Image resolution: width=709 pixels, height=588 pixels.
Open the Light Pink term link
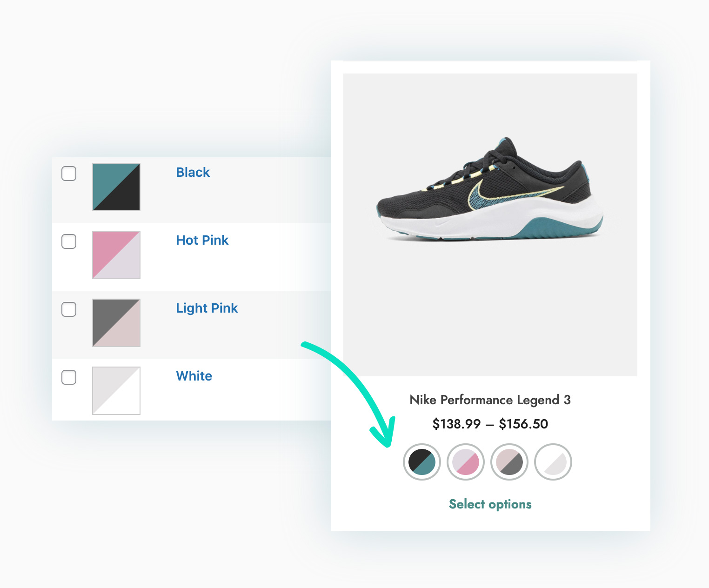point(207,308)
